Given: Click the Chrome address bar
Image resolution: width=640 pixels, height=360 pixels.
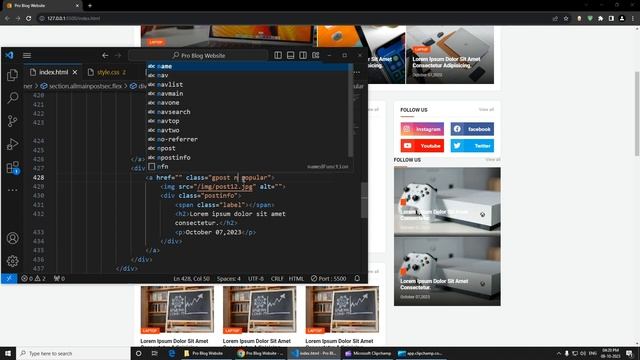Looking at the screenshot, I should 294,18.
